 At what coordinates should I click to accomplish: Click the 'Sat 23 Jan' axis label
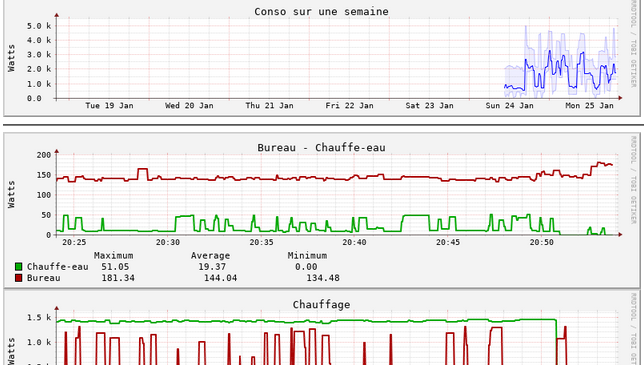[x=430, y=106]
